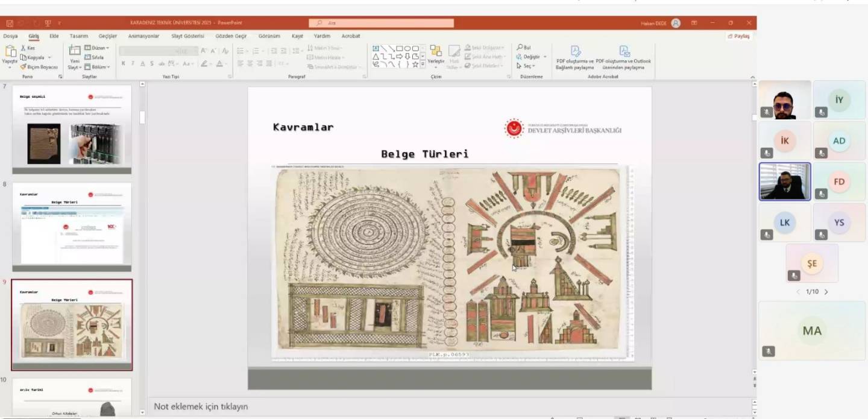868x419 pixels.
Task: Click PDF oluşturma ve Bağlantı paylaşma
Action: click(x=575, y=52)
